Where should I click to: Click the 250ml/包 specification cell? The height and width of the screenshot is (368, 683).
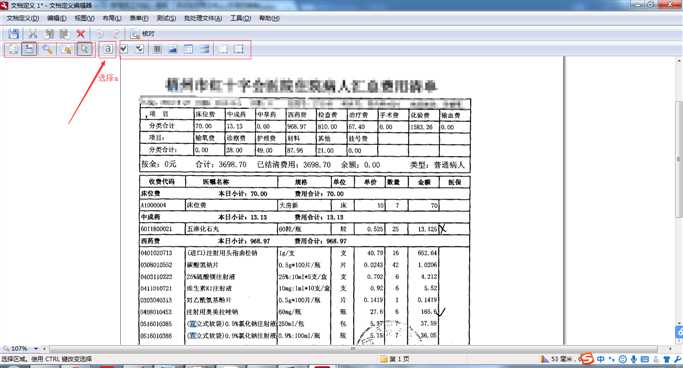click(x=291, y=324)
